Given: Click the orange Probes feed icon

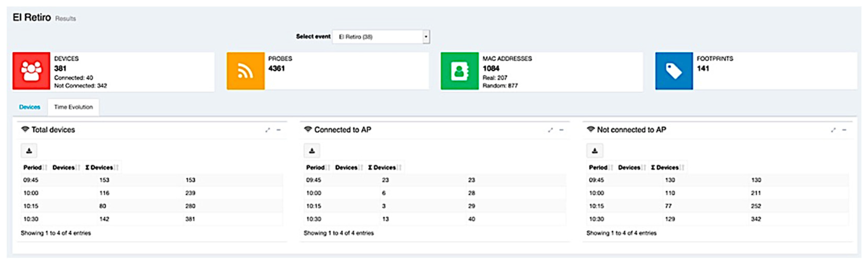Looking at the screenshot, I should pyautogui.click(x=245, y=71).
